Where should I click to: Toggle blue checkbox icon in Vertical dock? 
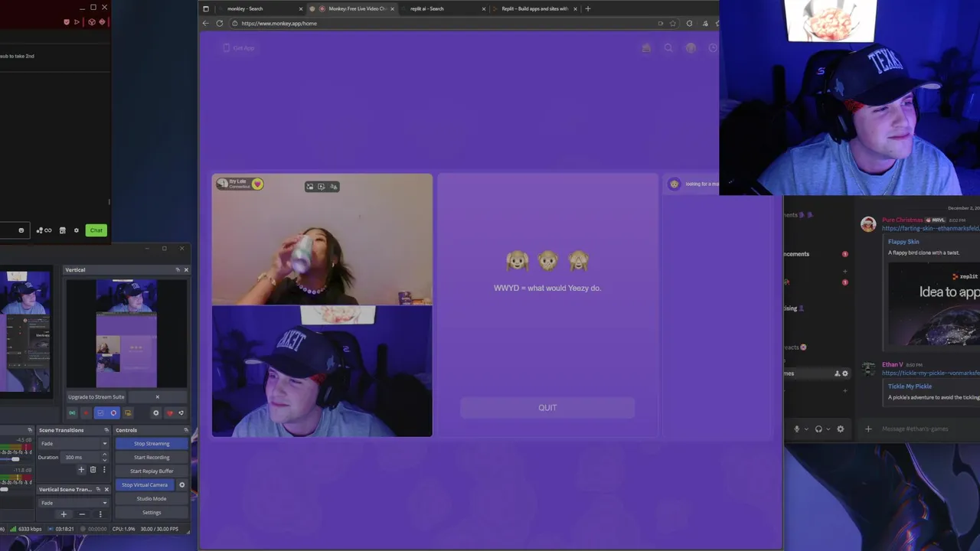pyautogui.click(x=100, y=413)
